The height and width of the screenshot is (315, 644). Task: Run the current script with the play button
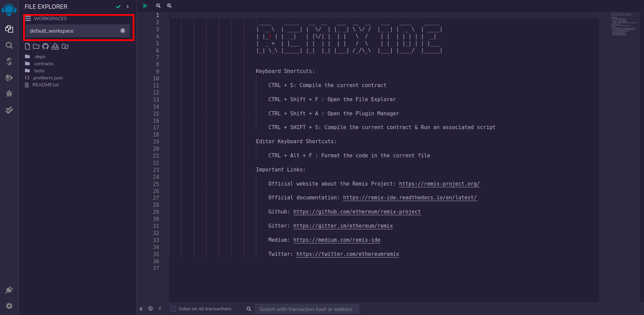click(x=145, y=6)
